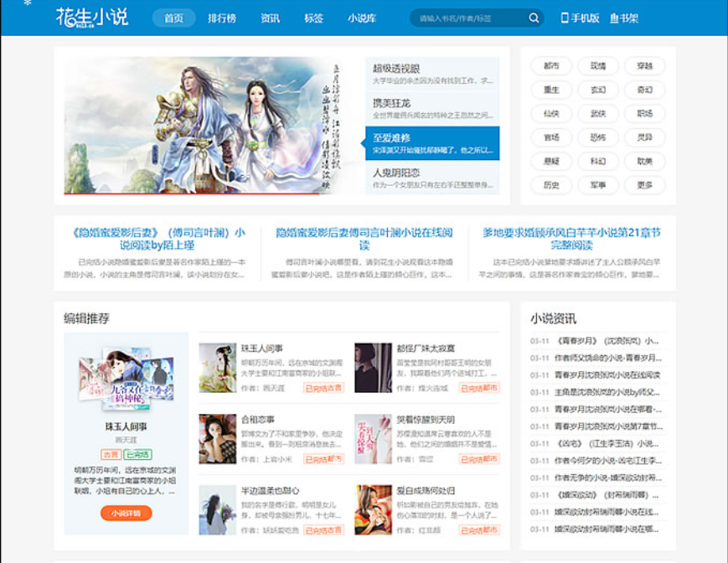Open the 小说库 novel library menu
The width and height of the screenshot is (728, 563).
[362, 18]
